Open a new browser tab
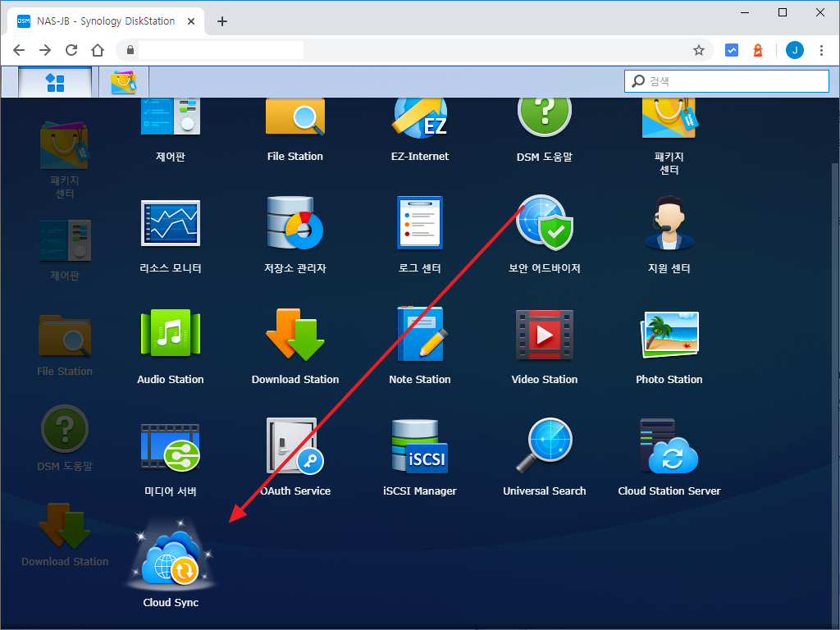Viewport: 840px width, 630px height. (221, 21)
